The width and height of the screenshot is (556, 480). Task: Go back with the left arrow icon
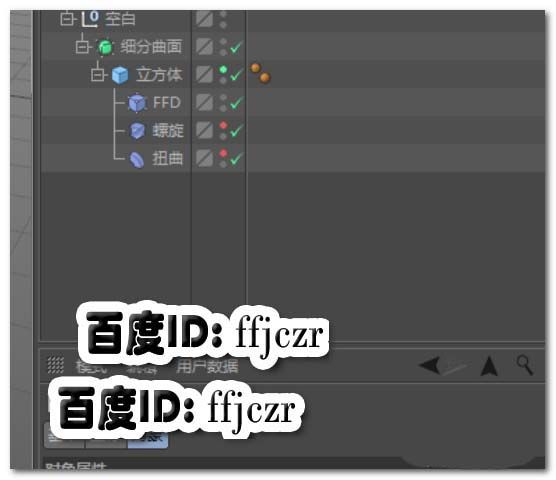(x=429, y=365)
